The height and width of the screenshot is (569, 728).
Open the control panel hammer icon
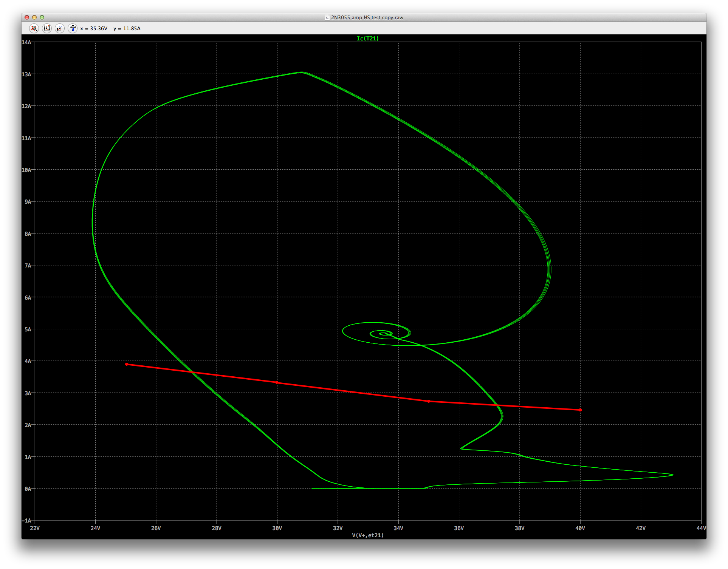(73, 28)
